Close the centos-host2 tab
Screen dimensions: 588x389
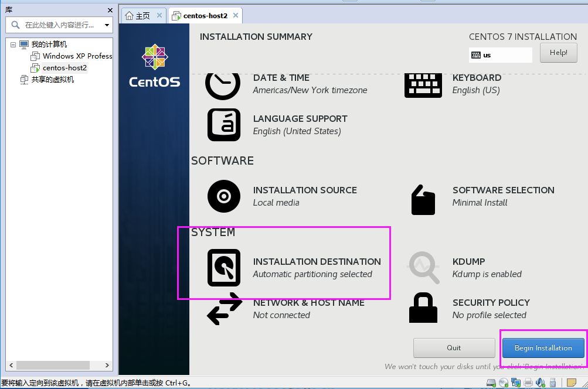[236, 15]
